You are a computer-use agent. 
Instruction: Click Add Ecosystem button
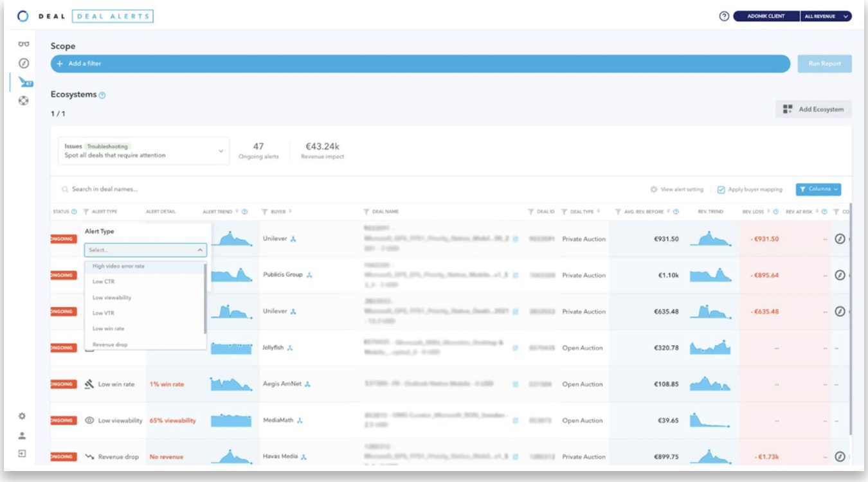coord(814,109)
